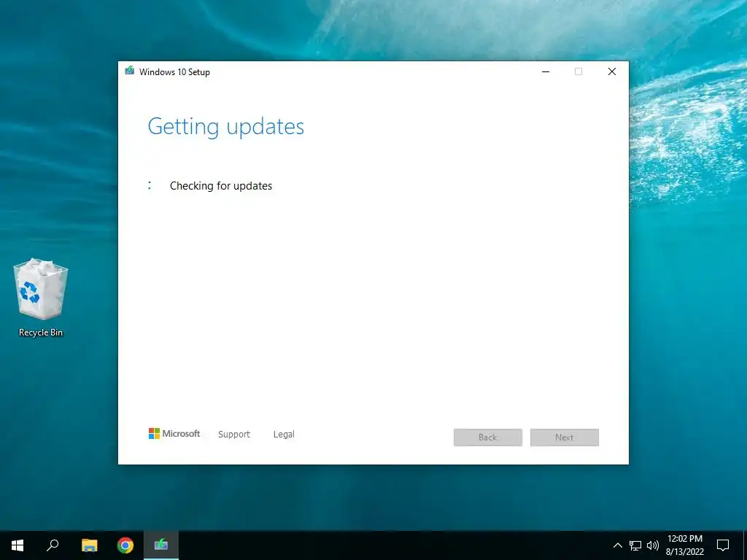Open Google Chrome from taskbar
Screen dimensions: 747x560
(x=125, y=545)
